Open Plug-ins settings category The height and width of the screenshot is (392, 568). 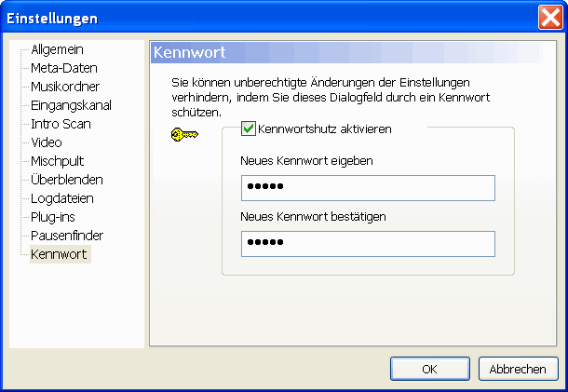[52, 217]
